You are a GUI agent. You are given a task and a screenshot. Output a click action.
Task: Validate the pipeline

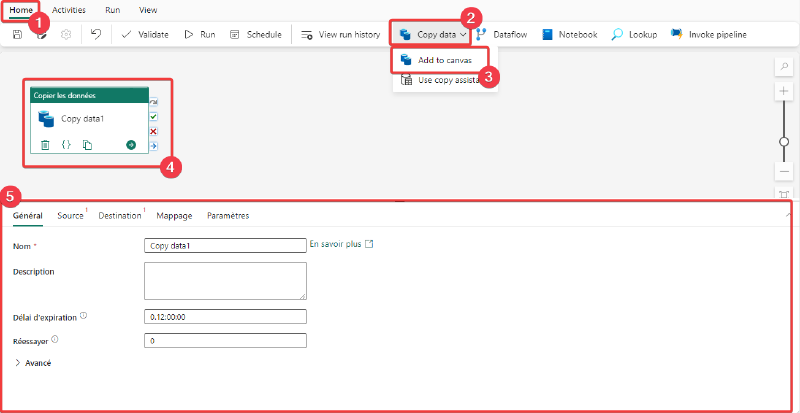click(x=145, y=35)
